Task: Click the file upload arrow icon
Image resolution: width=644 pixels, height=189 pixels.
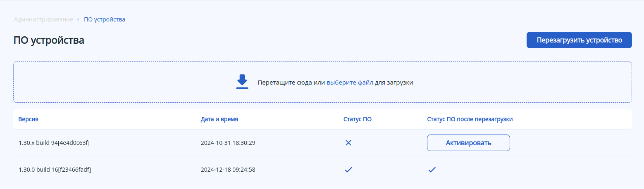Action: 242,82
